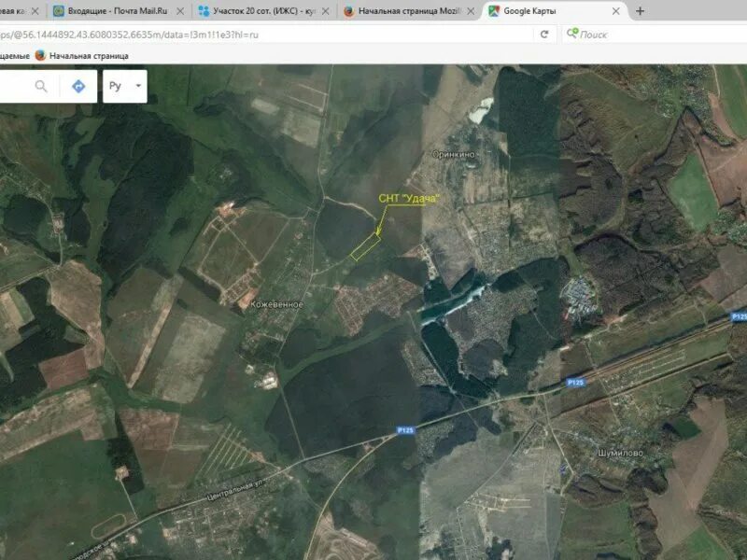
Task: Close the Участок 20 сот. tab
Action: pyautogui.click(x=325, y=11)
